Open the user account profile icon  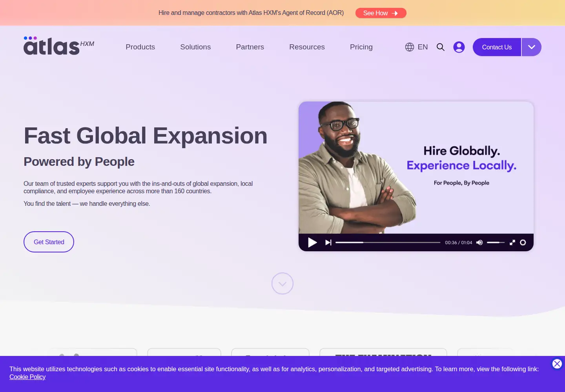click(459, 47)
